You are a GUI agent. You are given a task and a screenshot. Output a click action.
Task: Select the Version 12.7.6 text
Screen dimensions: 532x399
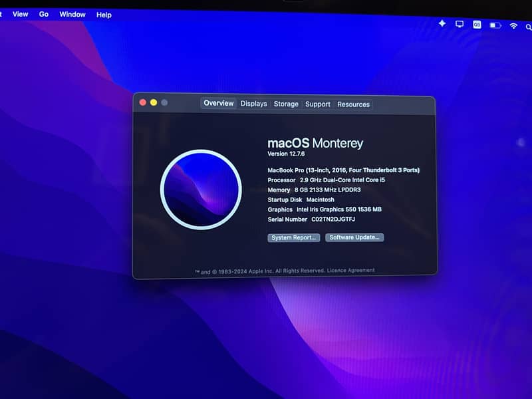coord(286,154)
